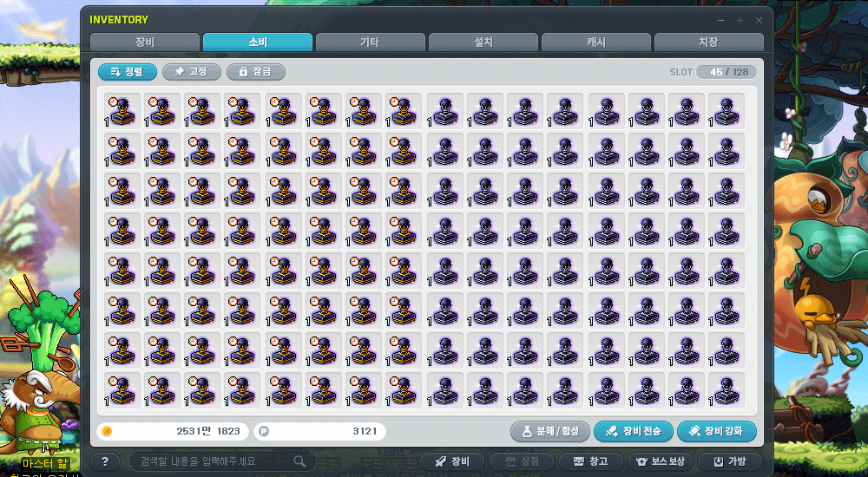Select timed skull item, first row eighth column
Image resolution: width=868 pixels, height=477 pixels.
pos(404,111)
